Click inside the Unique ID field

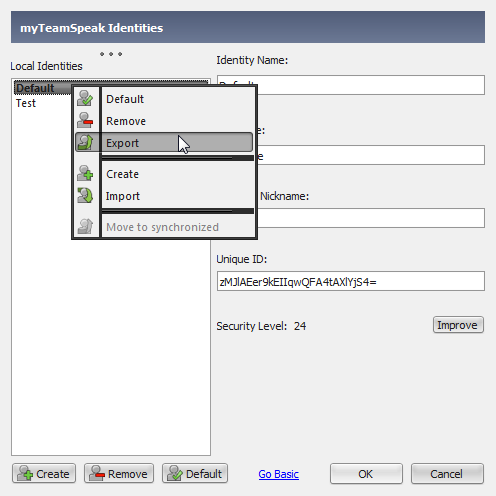tap(351, 281)
